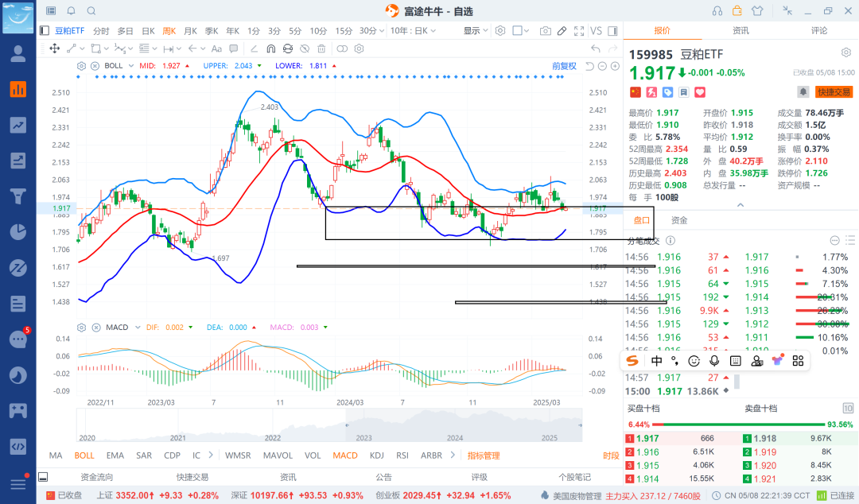Click the screenshot camera icon in chart toolbar
This screenshot has height=504, width=859.
[545, 31]
